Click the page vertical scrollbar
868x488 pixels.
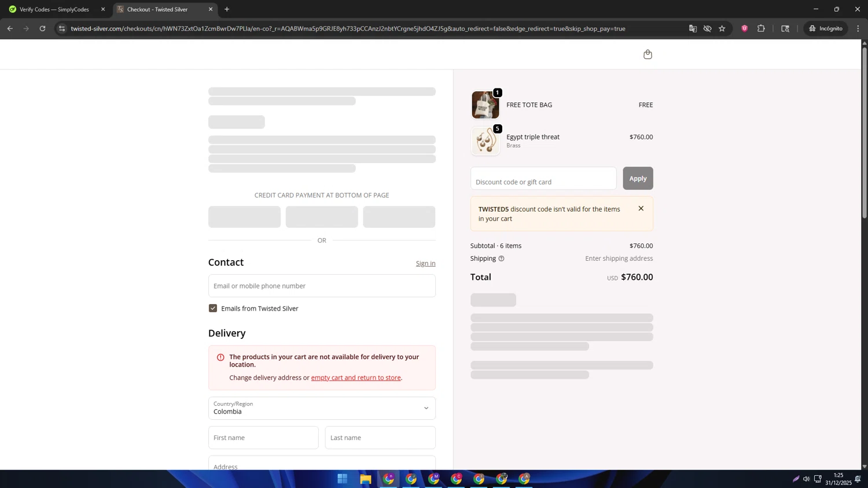tap(865, 133)
